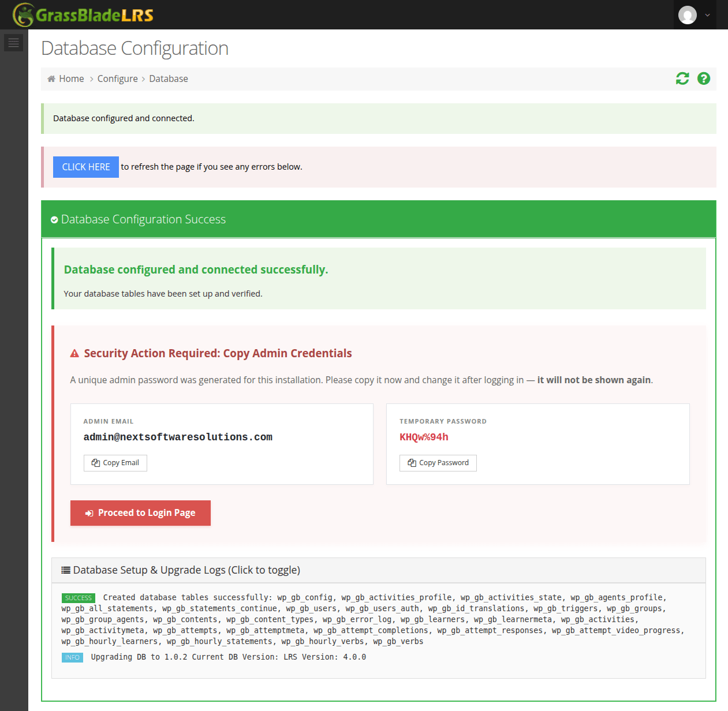The height and width of the screenshot is (711, 728).
Task: Click the warning triangle icon in Security Action
Action: 74,354
